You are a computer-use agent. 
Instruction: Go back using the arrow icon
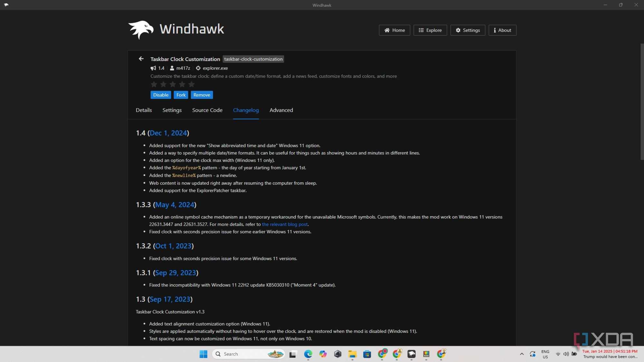(x=141, y=59)
